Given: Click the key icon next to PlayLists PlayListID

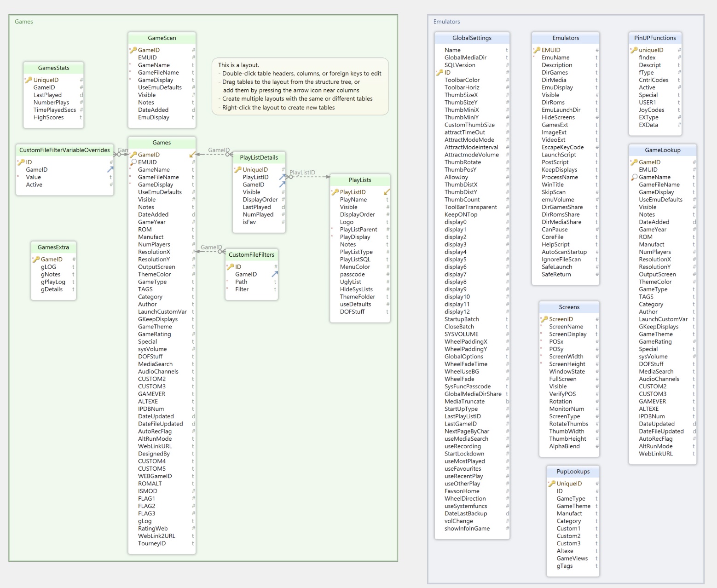Looking at the screenshot, I should 335,192.
